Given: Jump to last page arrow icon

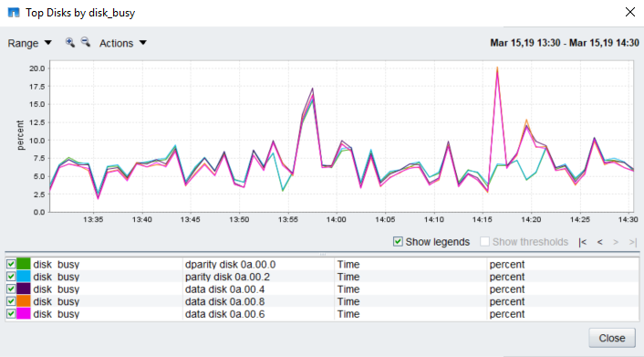Looking at the screenshot, I should point(633,242).
